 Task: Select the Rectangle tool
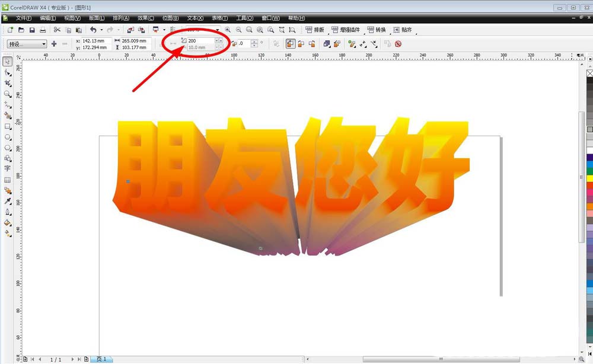click(8, 127)
